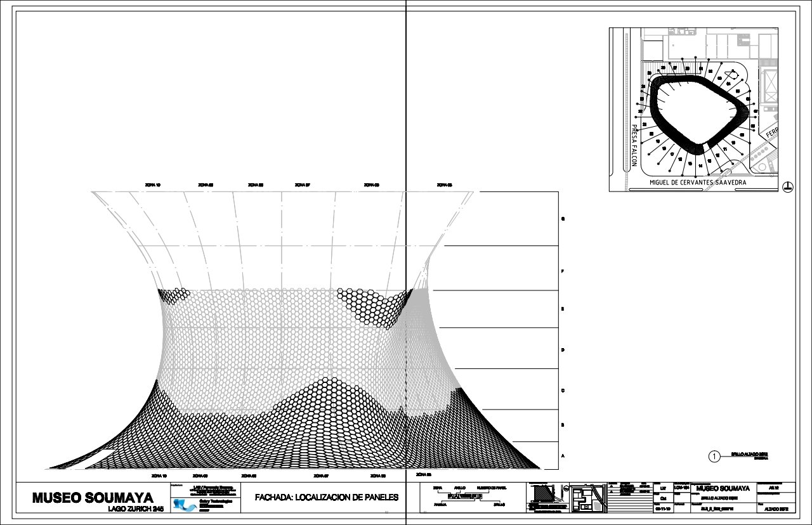Click the ZONA 05 label below the facade
This screenshot has height=525, width=812.
[424, 474]
